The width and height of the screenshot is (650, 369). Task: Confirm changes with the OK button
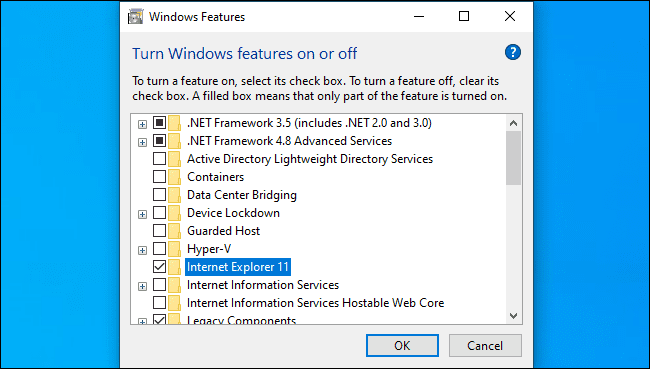point(402,345)
